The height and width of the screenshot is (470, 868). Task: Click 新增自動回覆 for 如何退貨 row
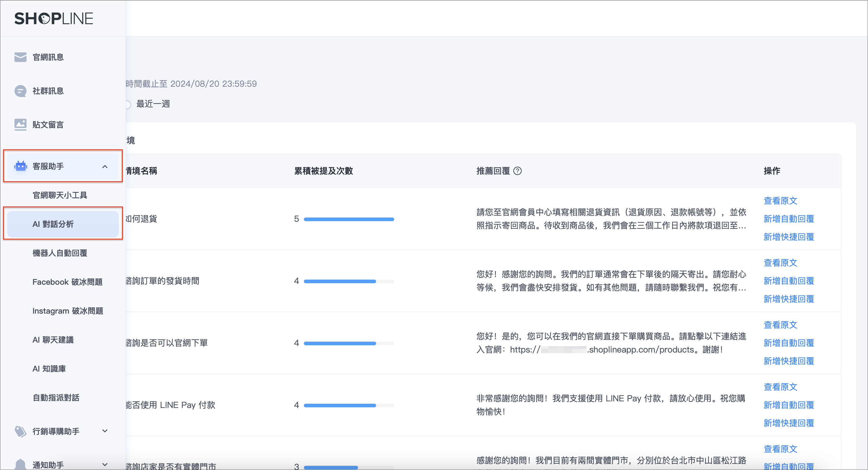(x=789, y=219)
